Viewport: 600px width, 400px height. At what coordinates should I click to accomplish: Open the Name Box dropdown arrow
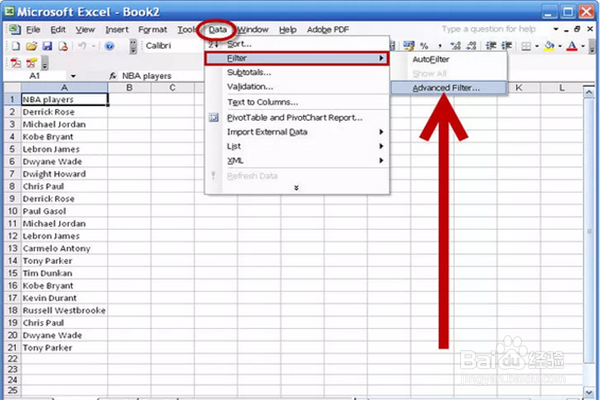point(73,76)
